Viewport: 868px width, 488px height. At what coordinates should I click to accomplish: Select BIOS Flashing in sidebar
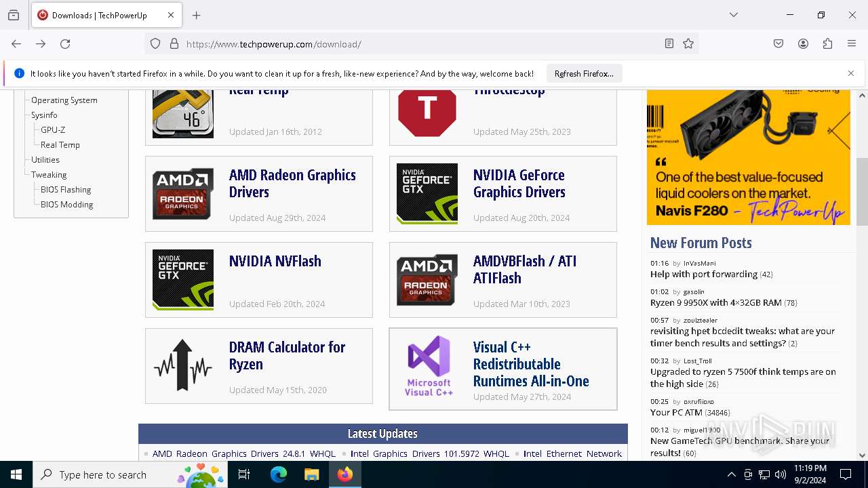point(66,190)
